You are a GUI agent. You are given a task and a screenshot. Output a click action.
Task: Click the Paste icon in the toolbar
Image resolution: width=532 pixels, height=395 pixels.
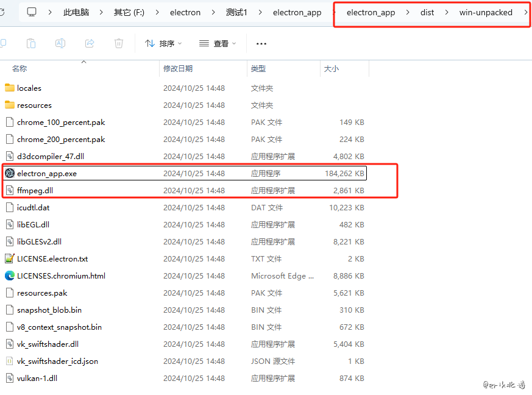point(31,43)
